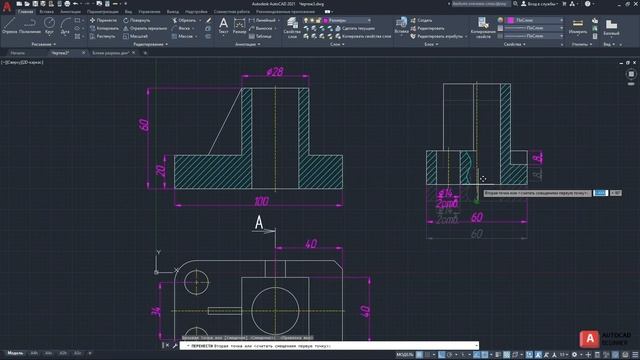Image resolution: width=640 pixels, height=360 pixels.
Task: Click the Отразить зеркально (Mirror) command
Action: (x=145, y=28)
